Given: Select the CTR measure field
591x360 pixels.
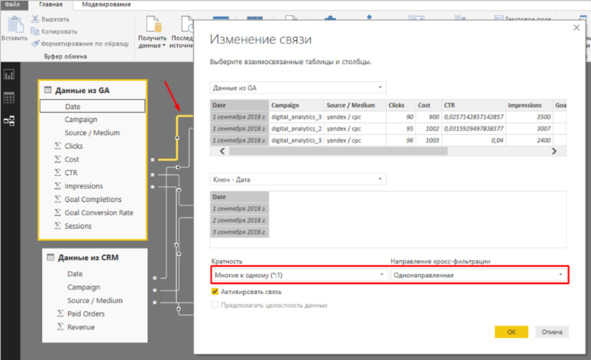Looking at the screenshot, I should click(x=71, y=173).
